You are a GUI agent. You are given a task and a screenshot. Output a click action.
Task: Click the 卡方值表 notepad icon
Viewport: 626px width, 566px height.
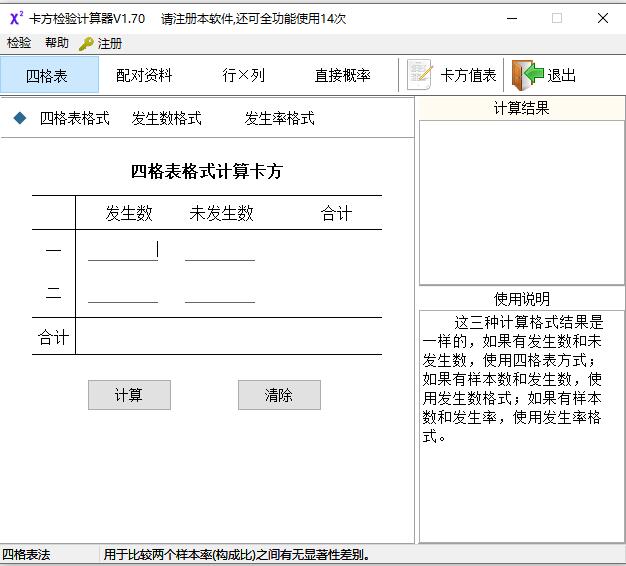click(419, 75)
